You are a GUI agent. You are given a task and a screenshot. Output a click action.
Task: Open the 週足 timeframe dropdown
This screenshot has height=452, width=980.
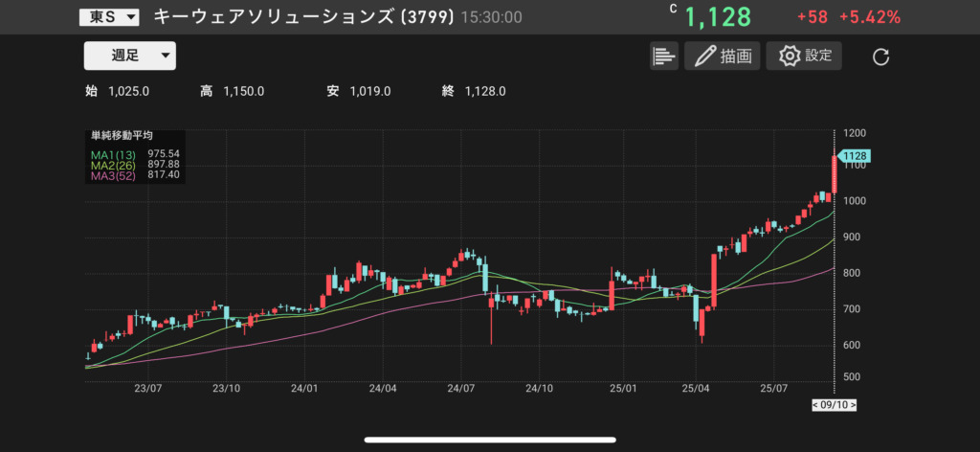click(x=130, y=56)
